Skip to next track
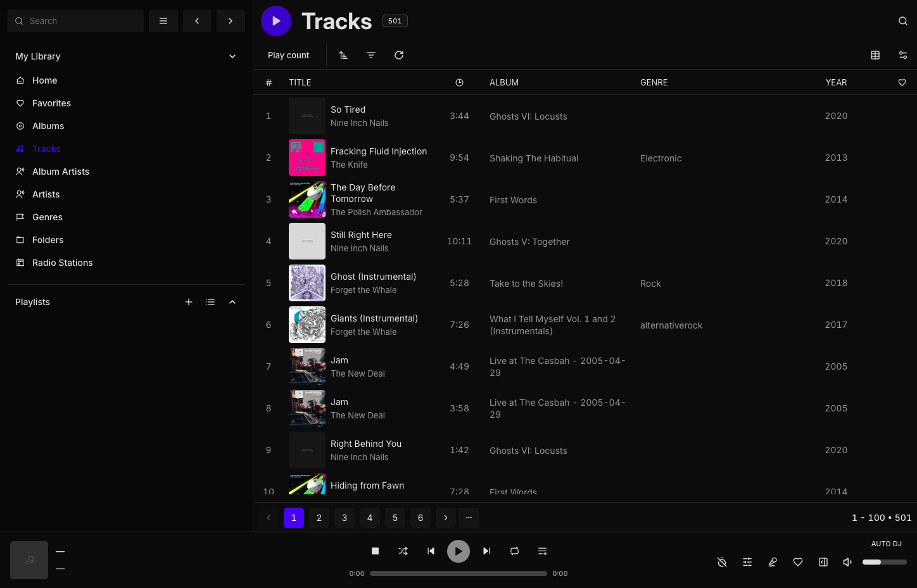 pos(486,551)
